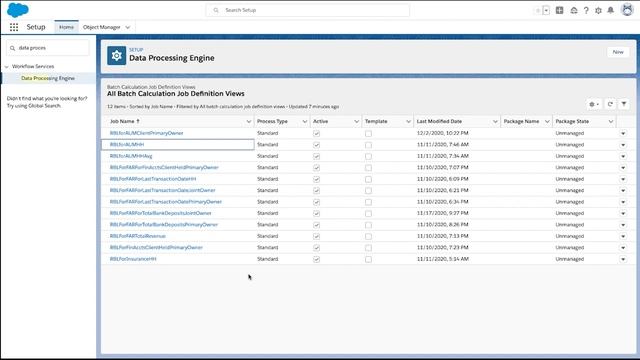Sort by the Package State header
Image resolution: width=640 pixels, height=360 pixels.
(x=572, y=121)
